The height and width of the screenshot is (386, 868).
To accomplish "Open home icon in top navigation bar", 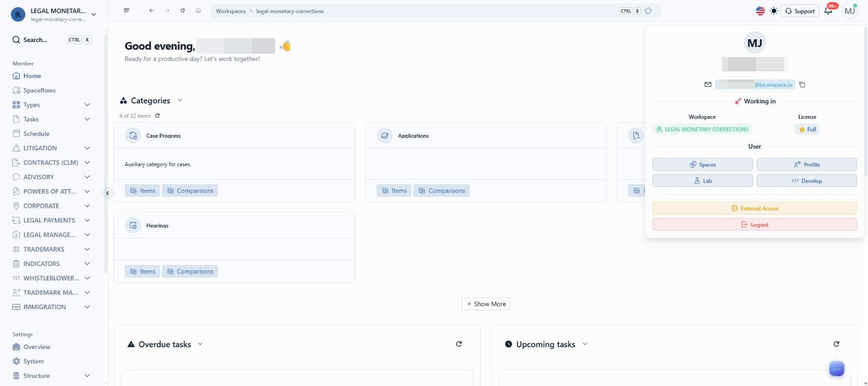I will [198, 11].
